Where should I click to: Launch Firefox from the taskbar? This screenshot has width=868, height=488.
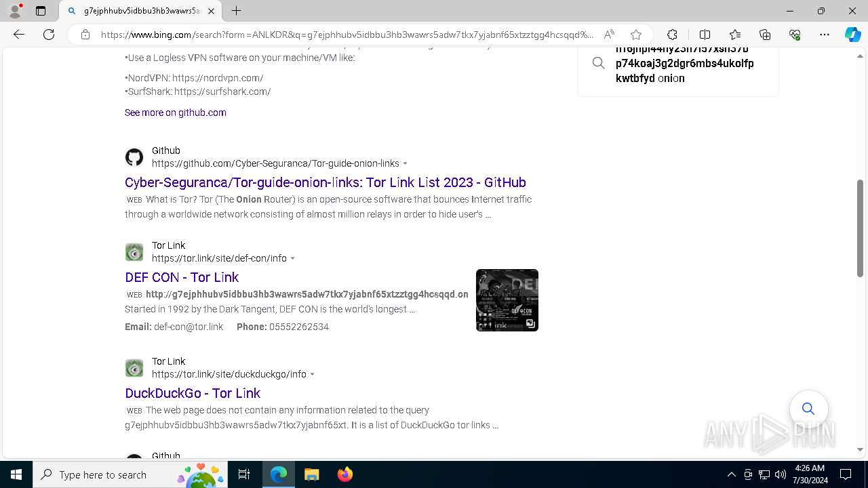pyautogui.click(x=344, y=474)
